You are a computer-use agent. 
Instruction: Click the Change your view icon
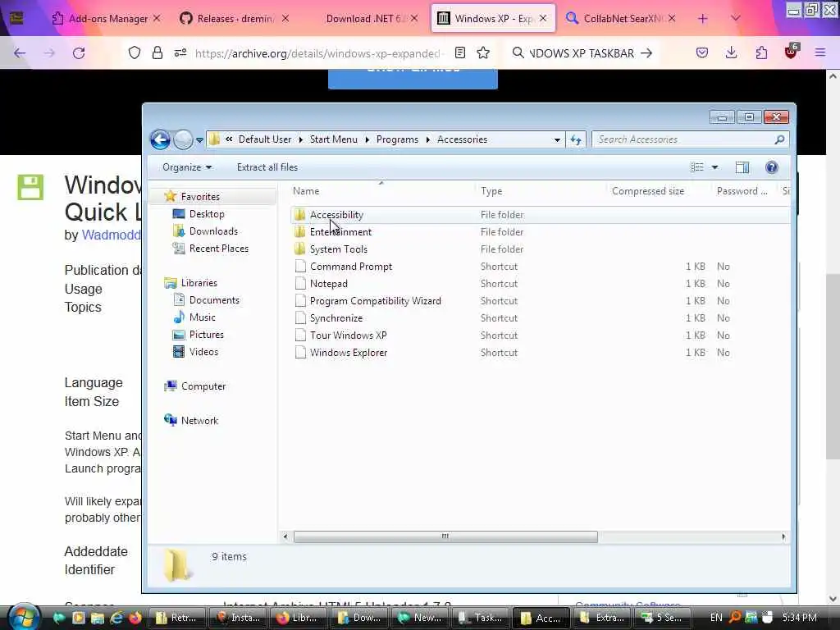pyautogui.click(x=697, y=167)
